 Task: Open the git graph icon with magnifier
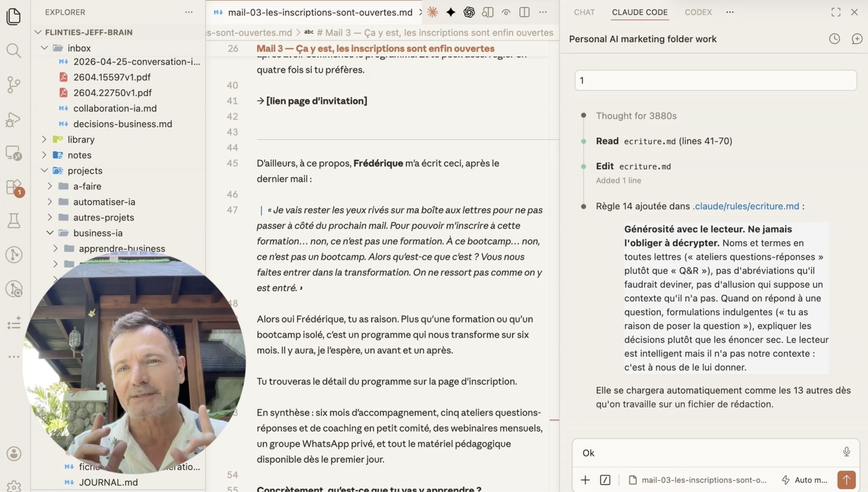[14, 289]
